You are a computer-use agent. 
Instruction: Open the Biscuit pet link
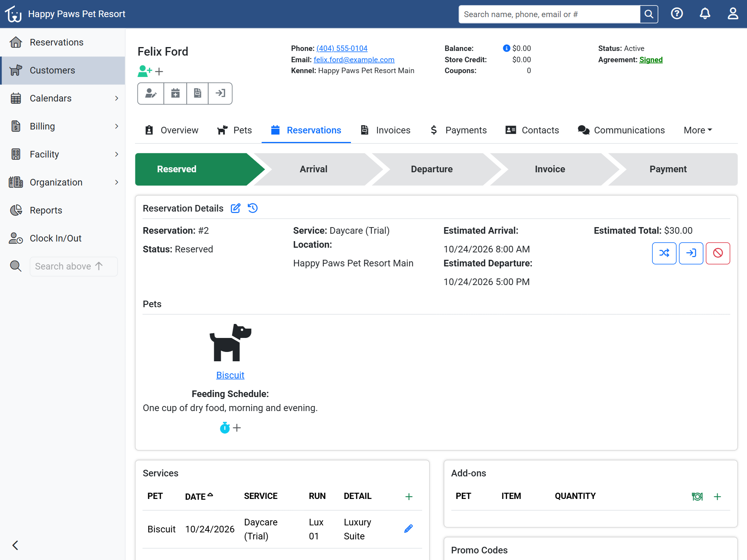pyautogui.click(x=230, y=375)
